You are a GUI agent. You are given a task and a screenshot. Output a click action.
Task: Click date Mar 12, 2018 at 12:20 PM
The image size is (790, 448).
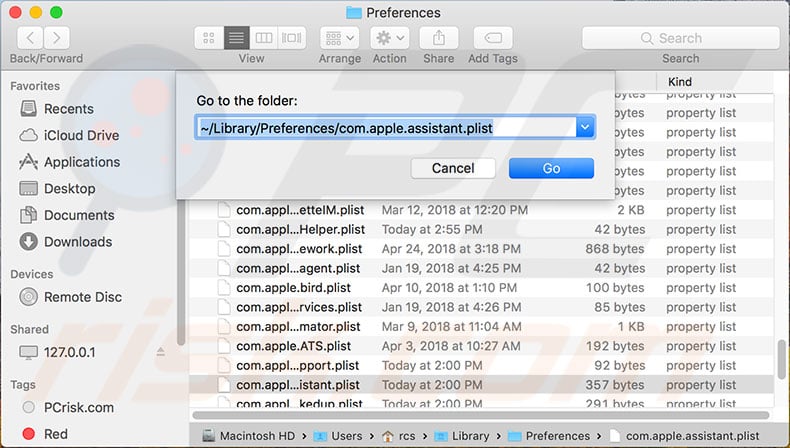pos(454,210)
